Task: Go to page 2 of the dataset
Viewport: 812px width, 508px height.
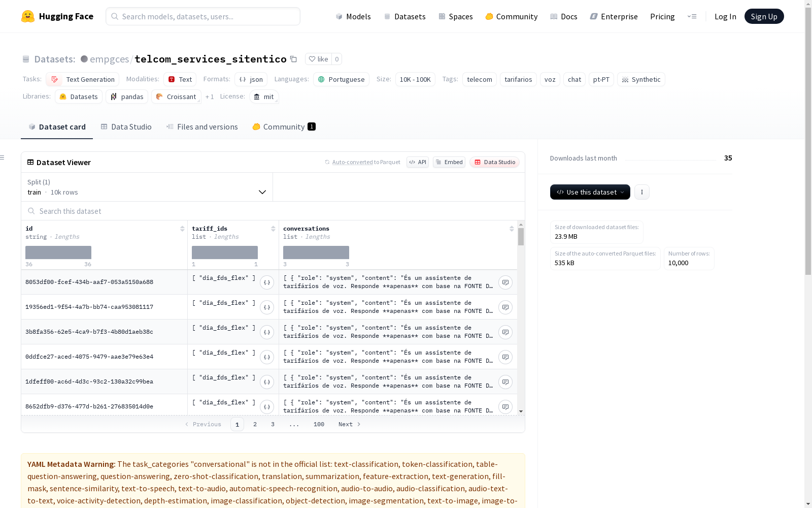Action: [x=255, y=424]
